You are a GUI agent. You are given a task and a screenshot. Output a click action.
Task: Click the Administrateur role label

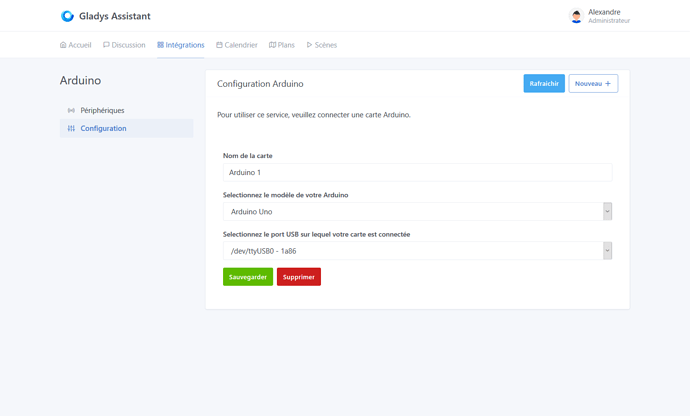(x=609, y=21)
